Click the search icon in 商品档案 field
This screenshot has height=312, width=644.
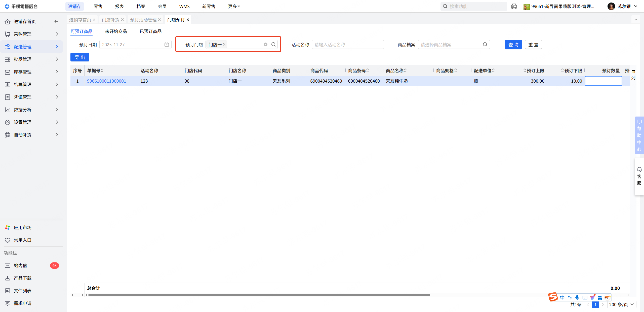[485, 45]
